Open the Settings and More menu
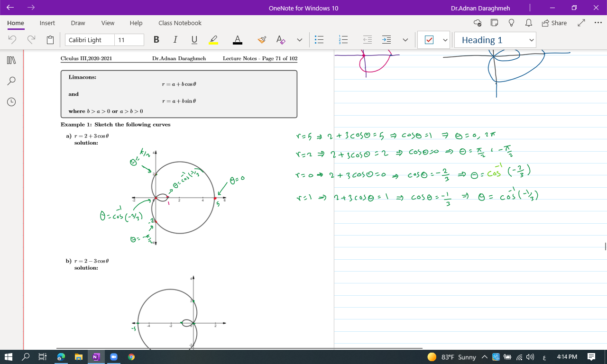This screenshot has width=607, height=364. 598,23
